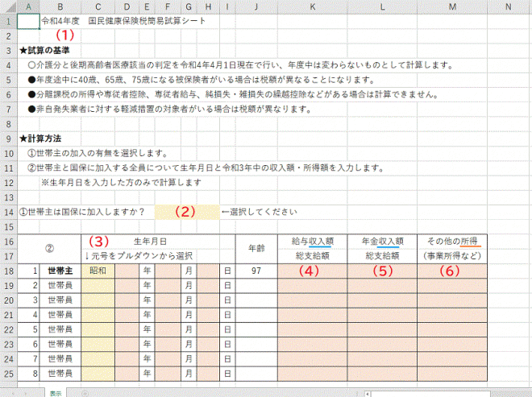
Task: Select the birth month cell in row 18
Action: coord(167,271)
